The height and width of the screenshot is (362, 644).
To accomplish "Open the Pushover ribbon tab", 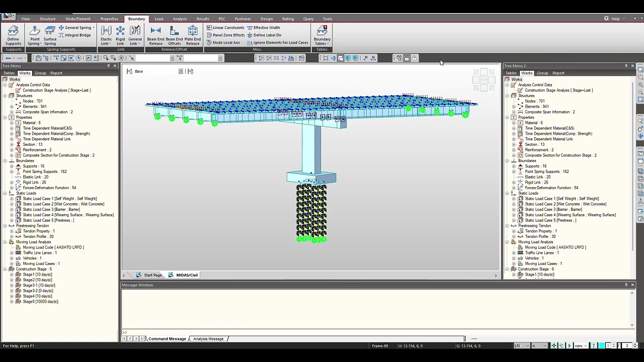I will pos(243,19).
